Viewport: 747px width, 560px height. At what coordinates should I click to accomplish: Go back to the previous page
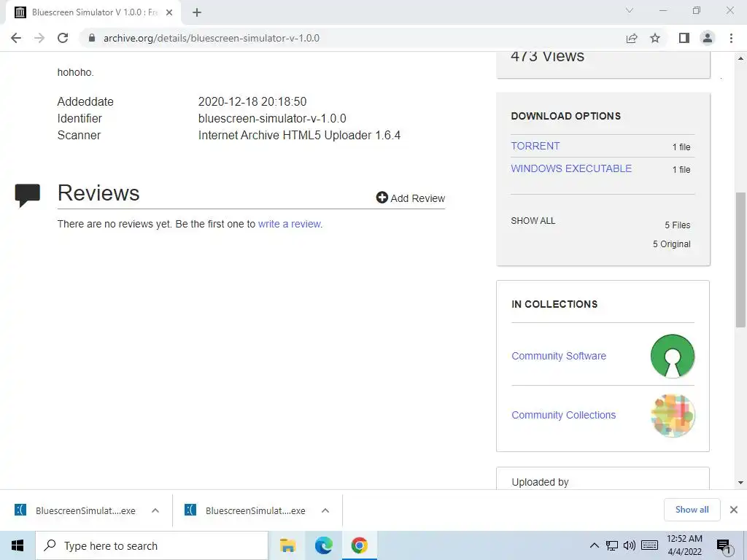[16, 38]
